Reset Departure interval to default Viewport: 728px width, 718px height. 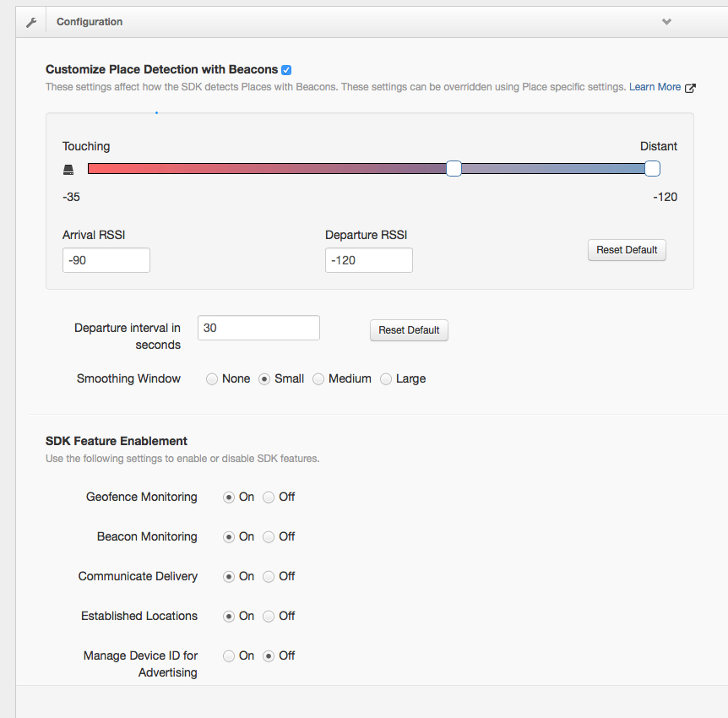[x=409, y=330]
